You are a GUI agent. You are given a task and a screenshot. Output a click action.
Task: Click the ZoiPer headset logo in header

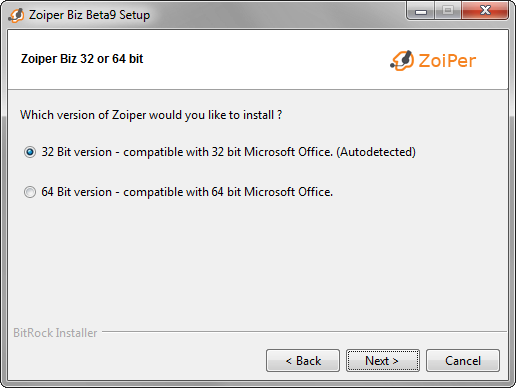click(x=402, y=61)
